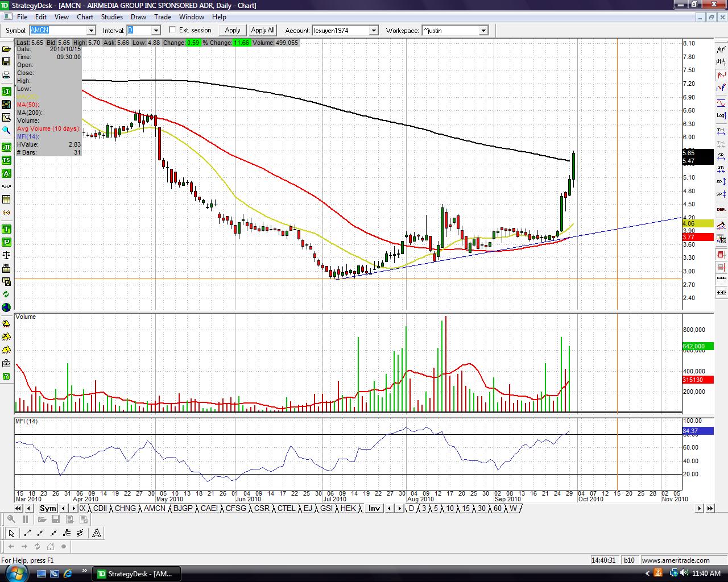Click the globe icon in left toolbar

(6, 307)
